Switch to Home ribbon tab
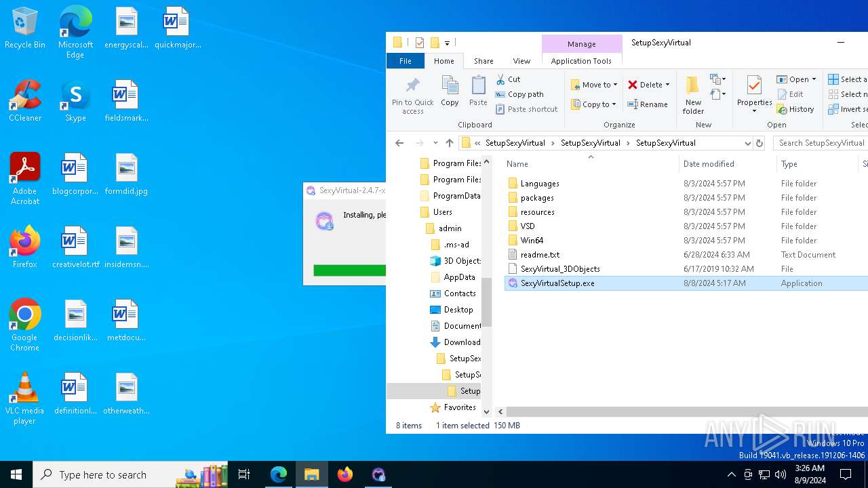Viewport: 868px width, 488px height. tap(444, 61)
